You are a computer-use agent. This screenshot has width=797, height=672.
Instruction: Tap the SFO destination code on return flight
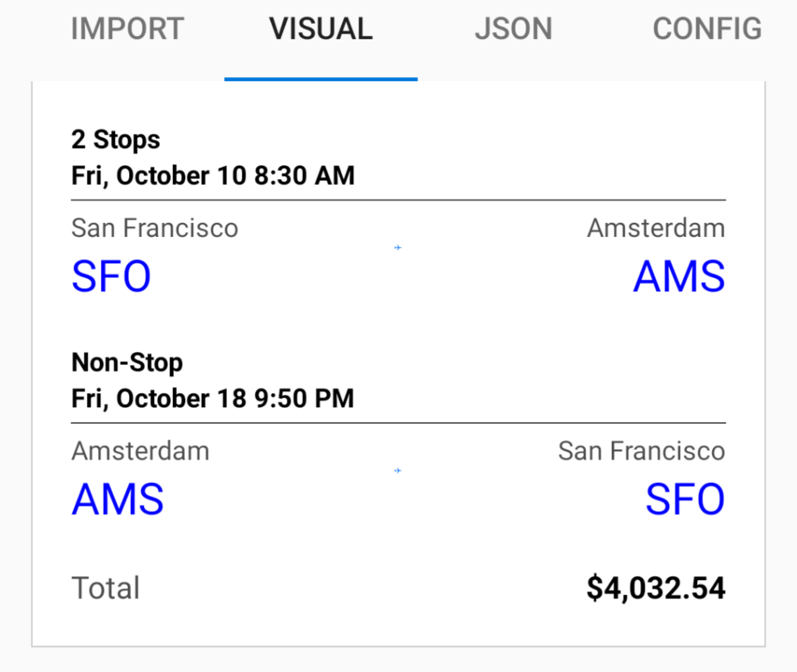pyautogui.click(x=685, y=499)
